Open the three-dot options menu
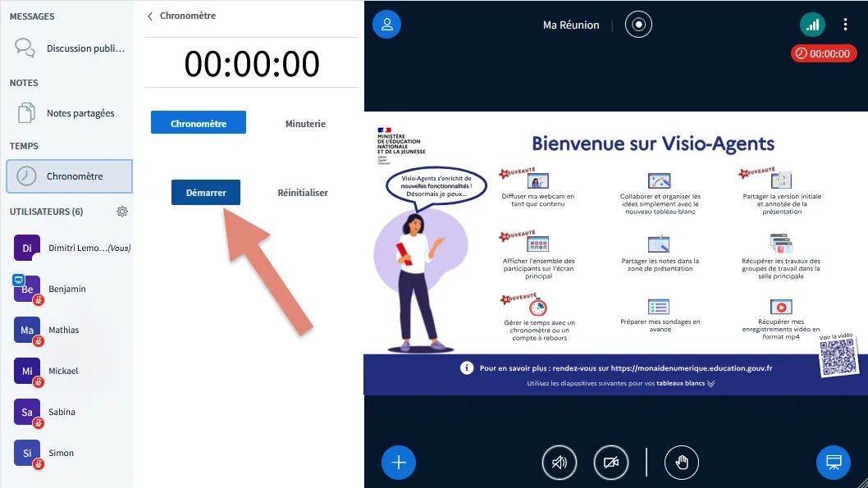Screen dimensions: 868x488 [x=845, y=25]
